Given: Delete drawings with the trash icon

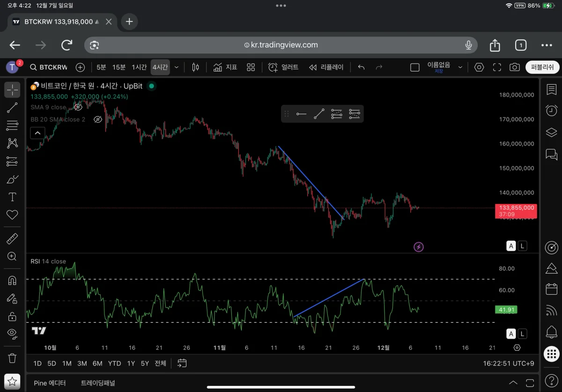Looking at the screenshot, I should click(x=12, y=358).
